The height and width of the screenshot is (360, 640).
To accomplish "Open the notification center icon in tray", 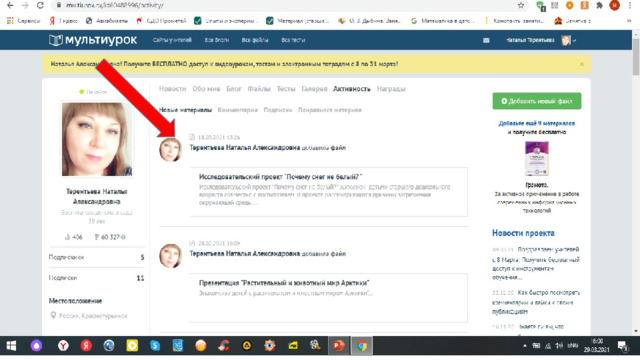I will [x=622, y=346].
